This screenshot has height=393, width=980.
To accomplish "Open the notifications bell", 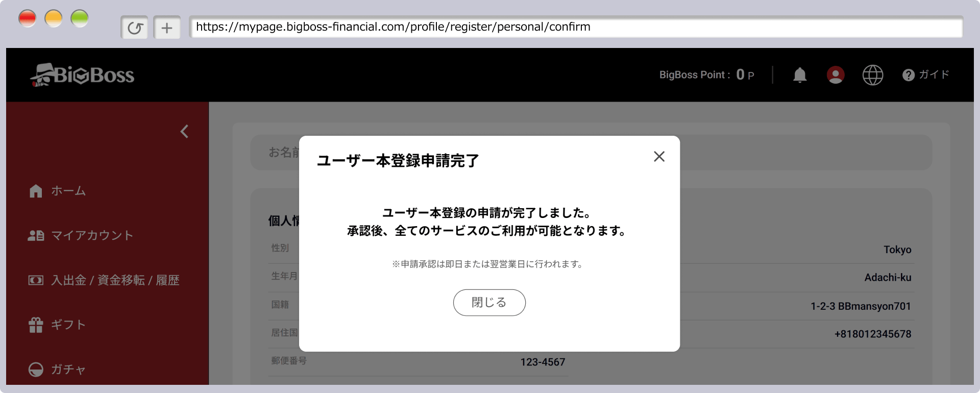I will [x=799, y=75].
